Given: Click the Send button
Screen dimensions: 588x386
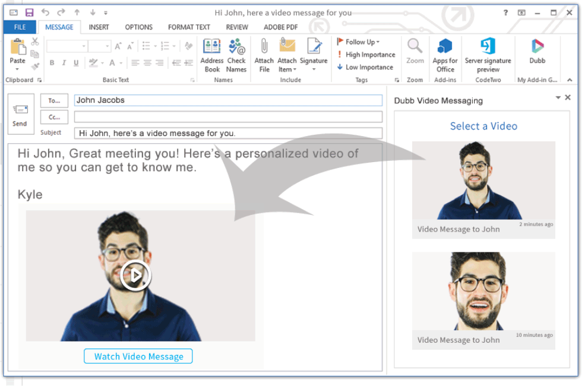Looking at the screenshot, I should pos(21,114).
